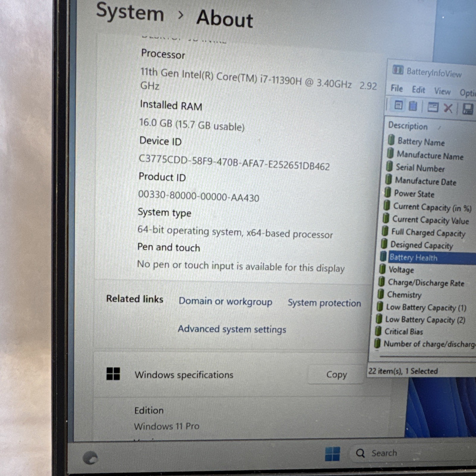Click the No pen or touch input text
This screenshot has width=476, height=476.
click(x=241, y=266)
